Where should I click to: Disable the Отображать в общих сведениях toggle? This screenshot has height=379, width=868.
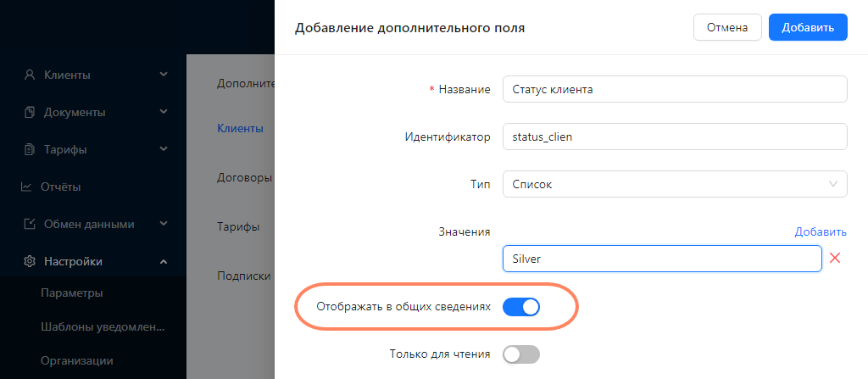(521, 307)
